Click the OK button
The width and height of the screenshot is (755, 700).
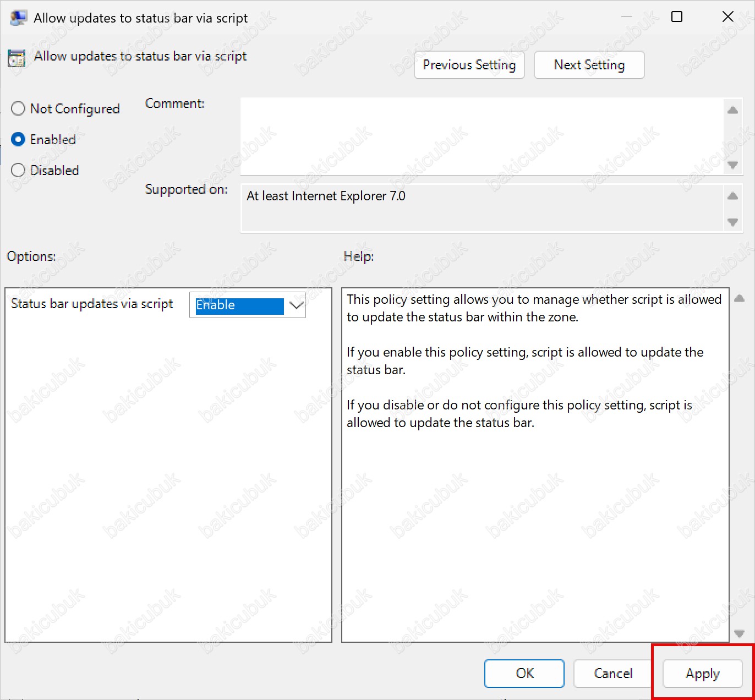[524, 673]
